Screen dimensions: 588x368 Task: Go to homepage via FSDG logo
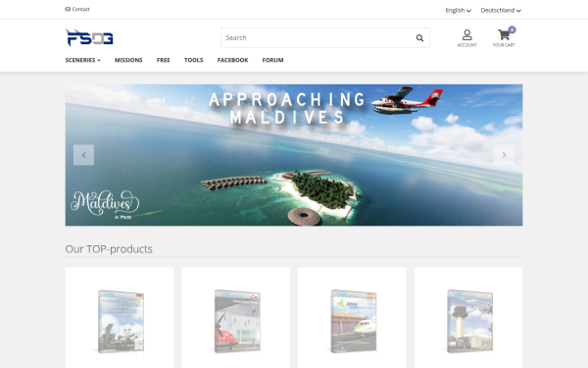[89, 37]
